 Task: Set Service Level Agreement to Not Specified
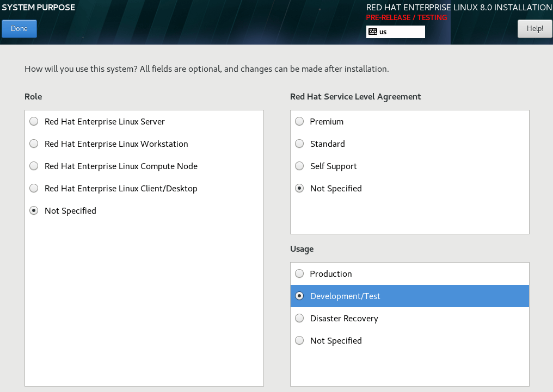click(299, 189)
